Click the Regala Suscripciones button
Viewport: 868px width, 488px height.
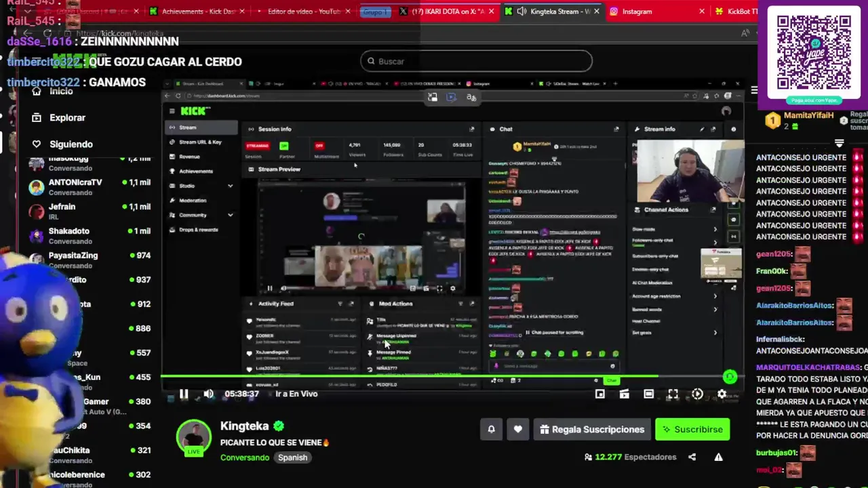pyautogui.click(x=592, y=429)
